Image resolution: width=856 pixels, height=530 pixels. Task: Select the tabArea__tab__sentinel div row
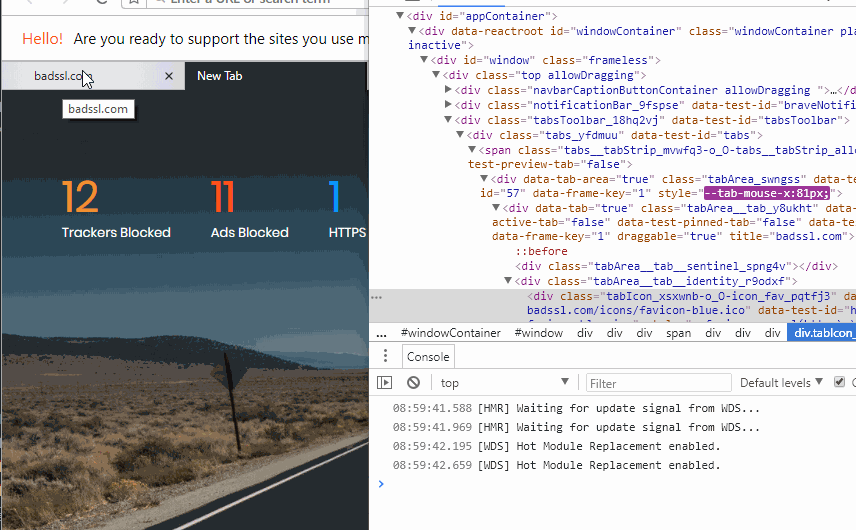[676, 266]
